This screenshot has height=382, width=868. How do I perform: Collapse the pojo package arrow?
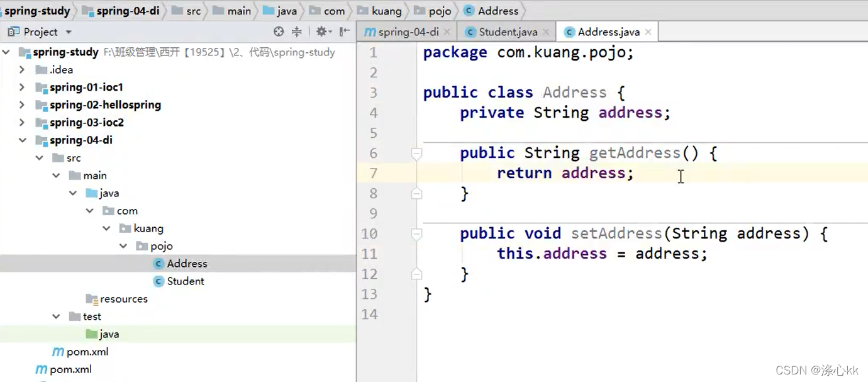[x=123, y=246]
